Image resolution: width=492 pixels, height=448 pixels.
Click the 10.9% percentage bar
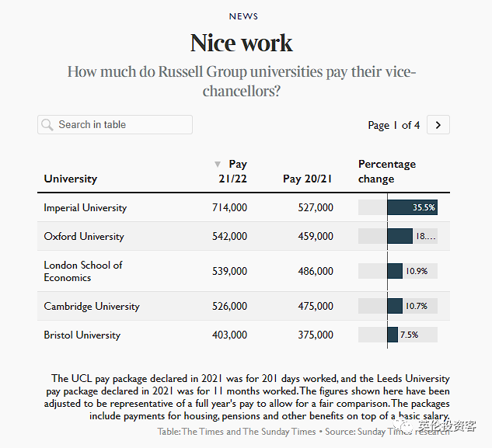395,271
